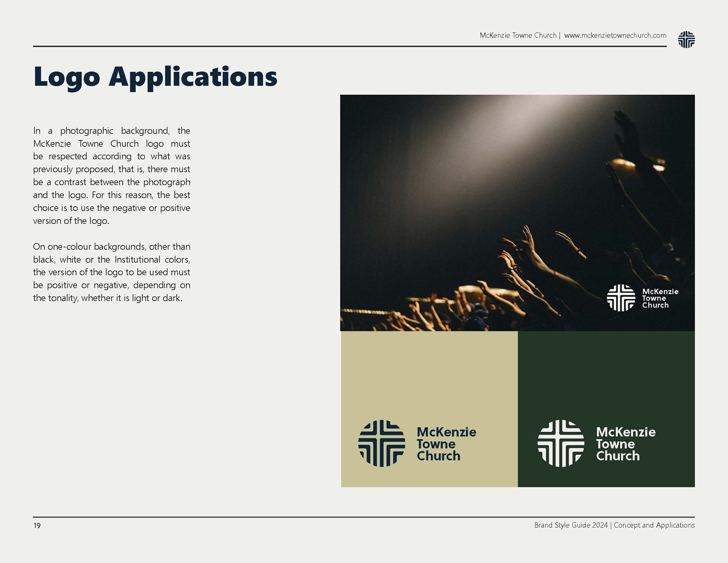
Task: Click the navy McKenzie Towne Church wordmark
Action: [x=446, y=443]
